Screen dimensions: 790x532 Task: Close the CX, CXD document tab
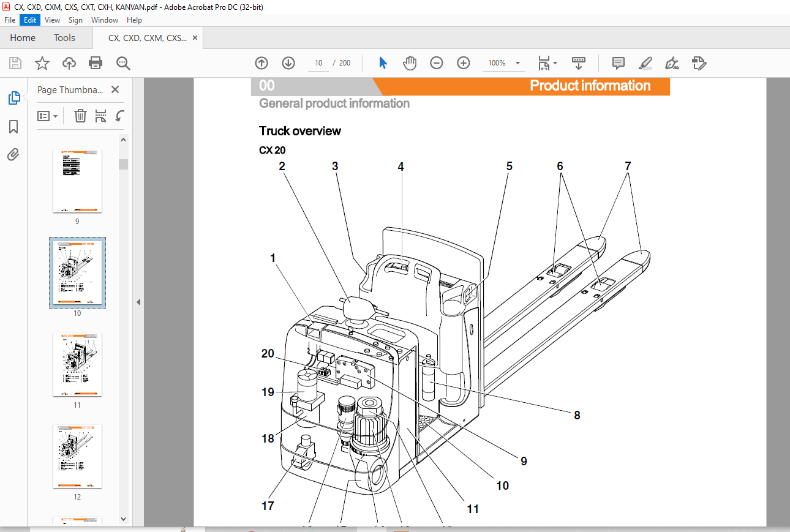click(x=195, y=38)
